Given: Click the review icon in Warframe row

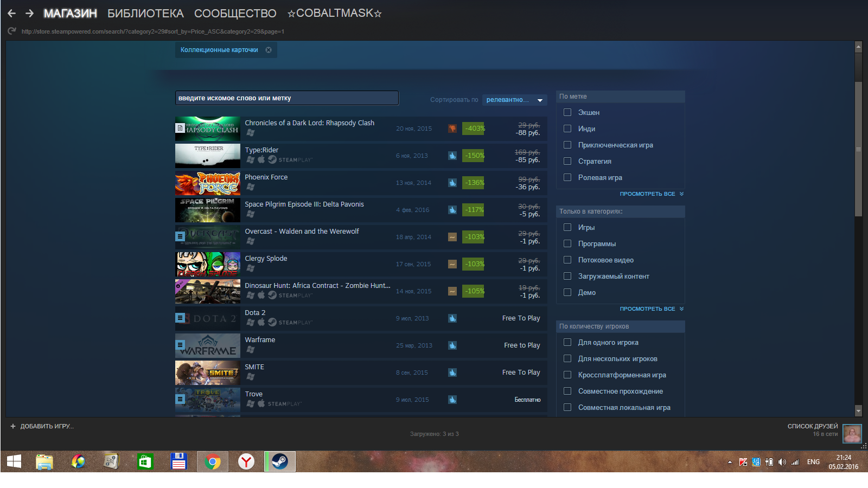Looking at the screenshot, I should [x=452, y=345].
